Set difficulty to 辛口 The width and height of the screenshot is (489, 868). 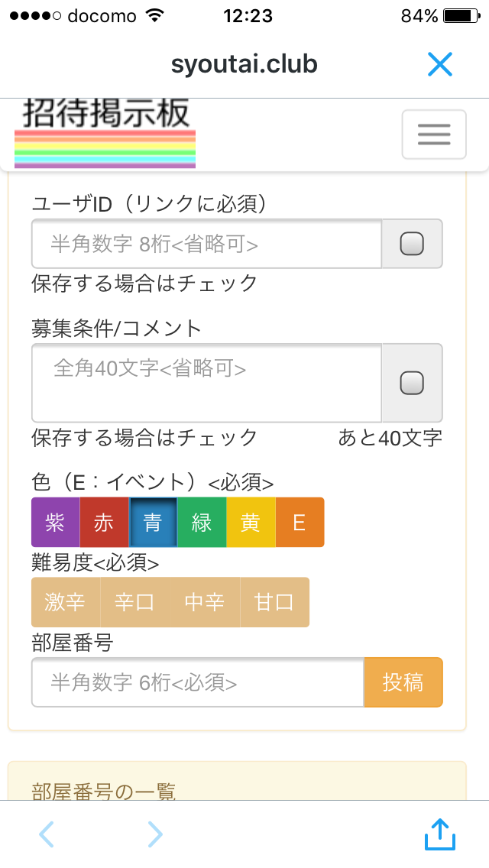(134, 602)
